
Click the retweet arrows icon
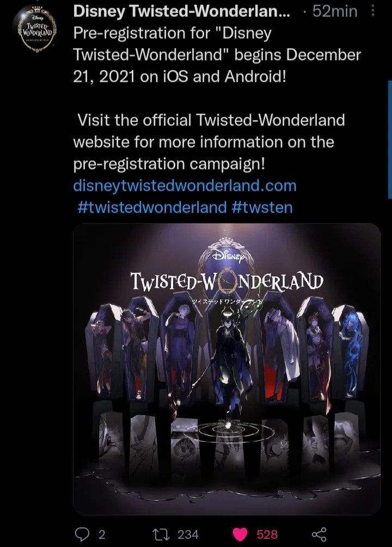click(x=161, y=534)
